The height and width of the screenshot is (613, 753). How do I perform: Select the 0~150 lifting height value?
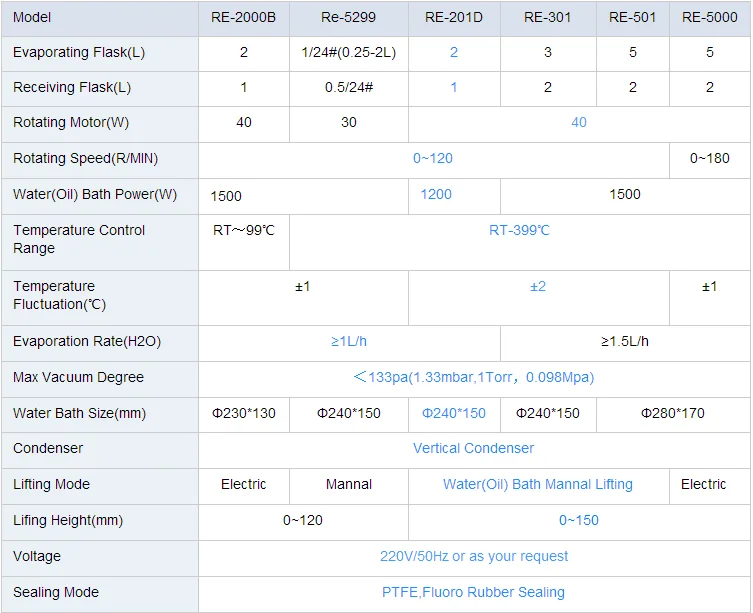tap(579, 520)
